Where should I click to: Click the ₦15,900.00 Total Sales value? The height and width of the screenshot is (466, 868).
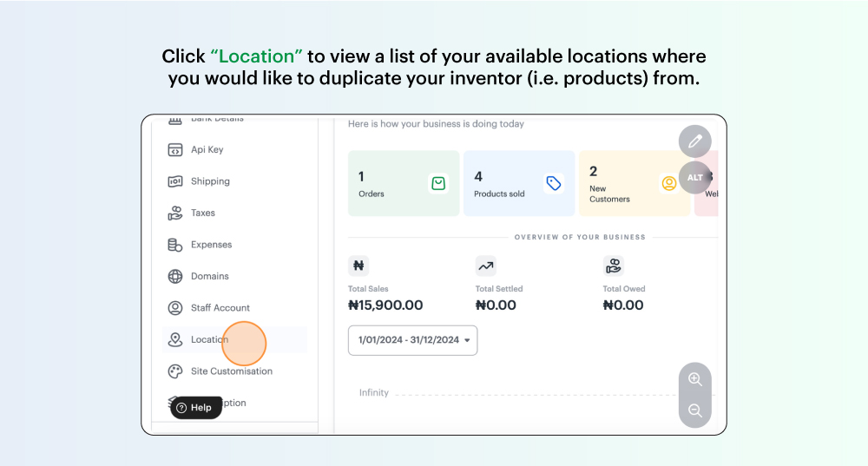[385, 305]
